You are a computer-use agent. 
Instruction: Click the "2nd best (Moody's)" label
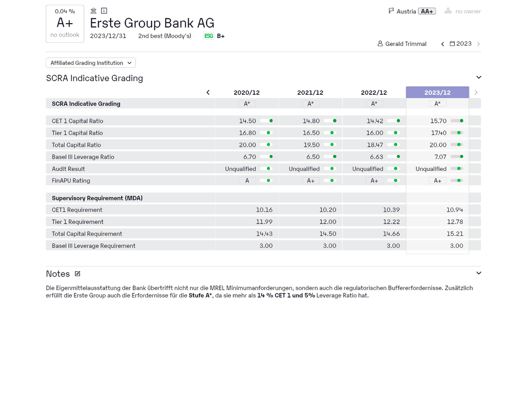click(x=165, y=36)
